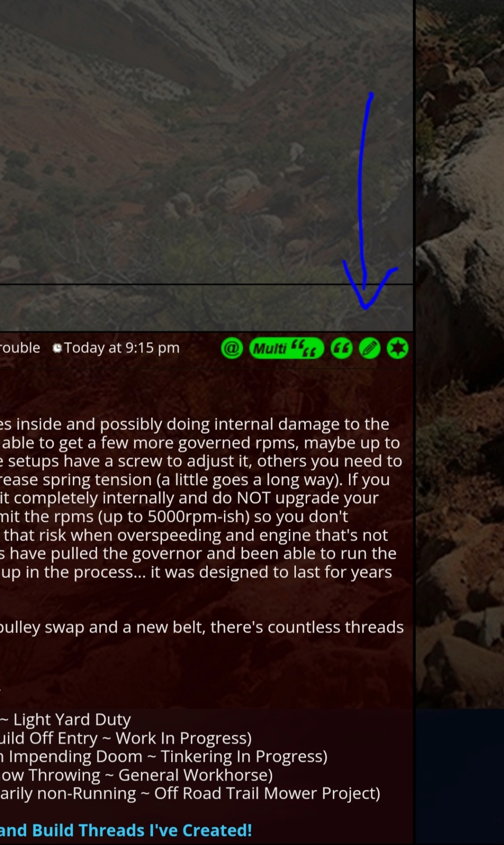Open post options star icon
This screenshot has height=845, width=504.
pos(398,349)
